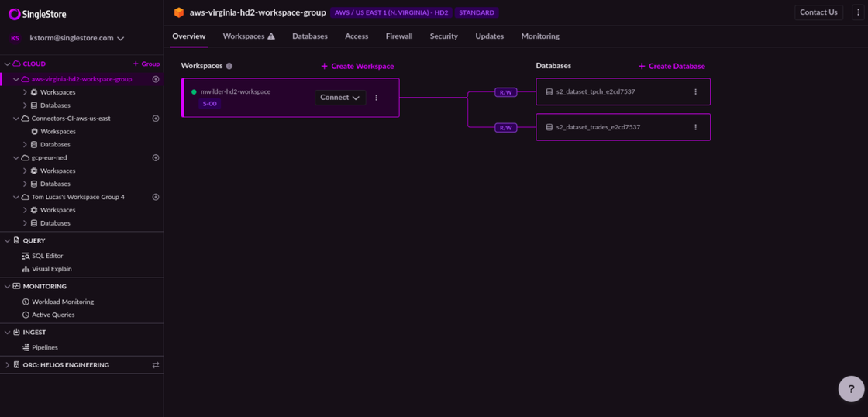Collapse the QUERY section
868x417 pixels.
7,241
